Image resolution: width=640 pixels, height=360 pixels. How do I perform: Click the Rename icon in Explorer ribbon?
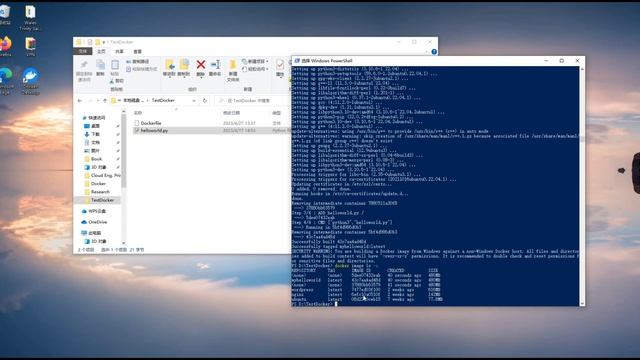215,65
